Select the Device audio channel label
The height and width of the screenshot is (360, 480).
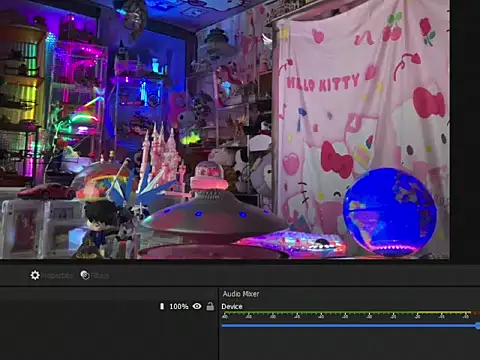[232, 307]
